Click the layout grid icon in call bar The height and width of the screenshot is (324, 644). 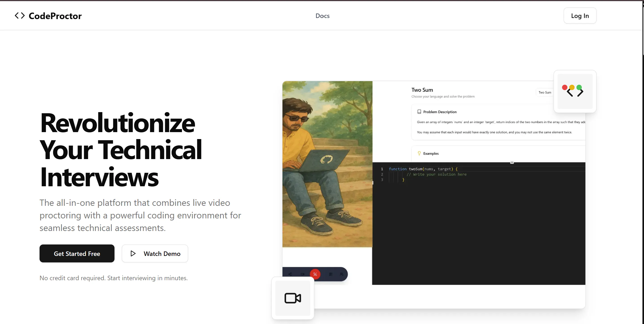click(331, 274)
